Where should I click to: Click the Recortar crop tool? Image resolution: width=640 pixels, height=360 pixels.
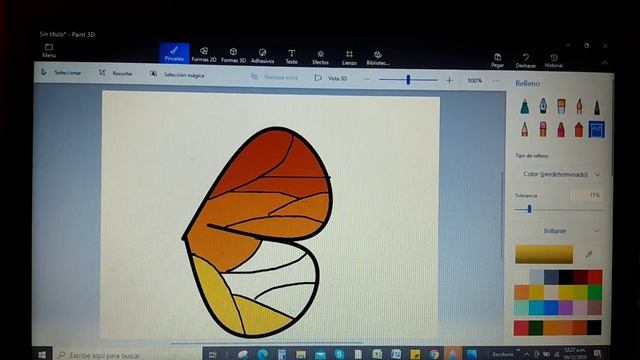click(x=116, y=73)
